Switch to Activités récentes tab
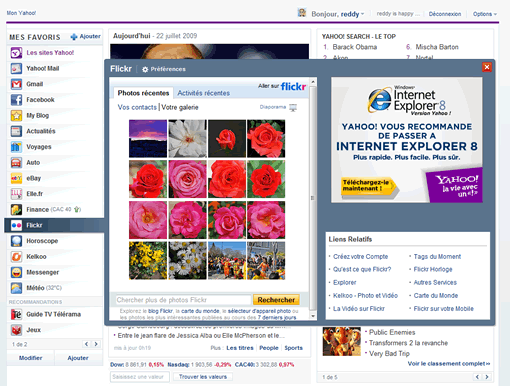Screen dimensions: 510x386 pyautogui.click(x=203, y=93)
